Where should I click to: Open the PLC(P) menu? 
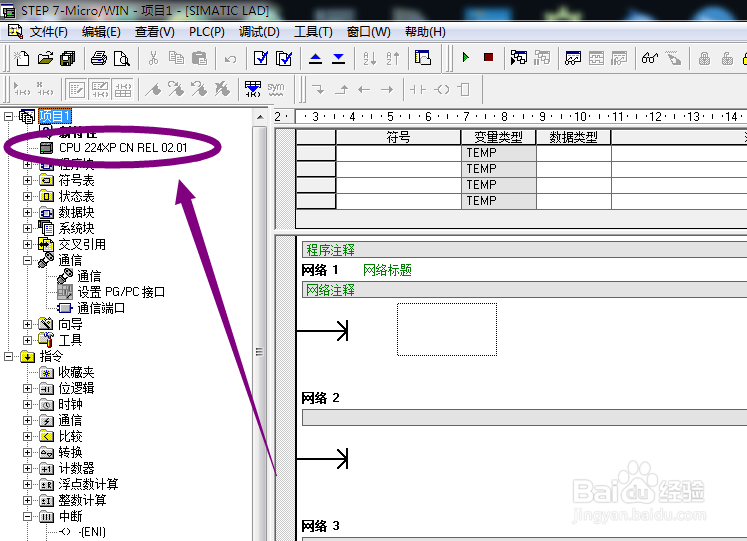pyautogui.click(x=207, y=32)
